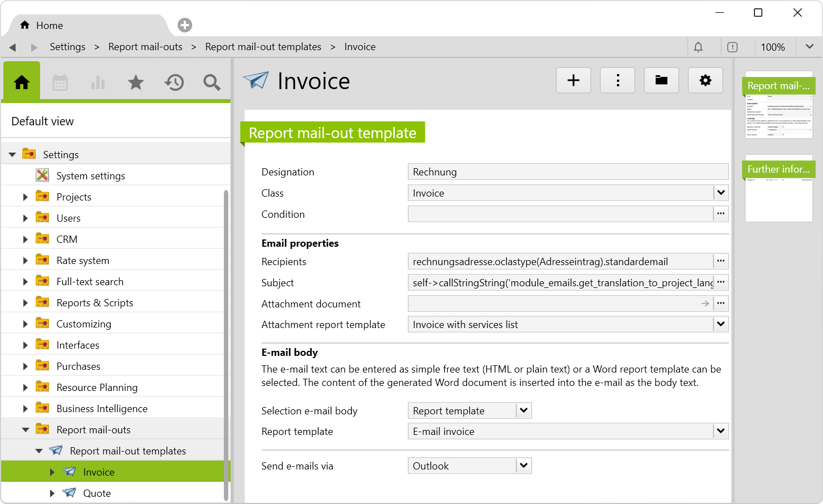Show favorites with the star icon
Screen dimensions: 823x504
(x=136, y=83)
